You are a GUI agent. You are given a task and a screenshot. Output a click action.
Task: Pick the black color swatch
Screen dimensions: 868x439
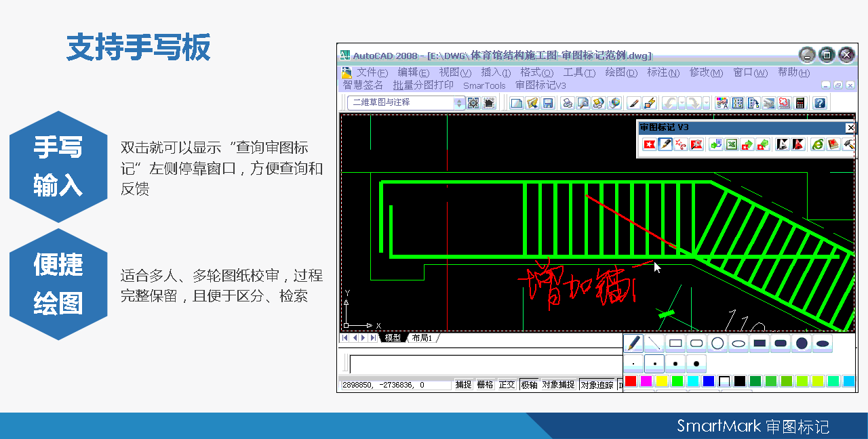(740, 381)
